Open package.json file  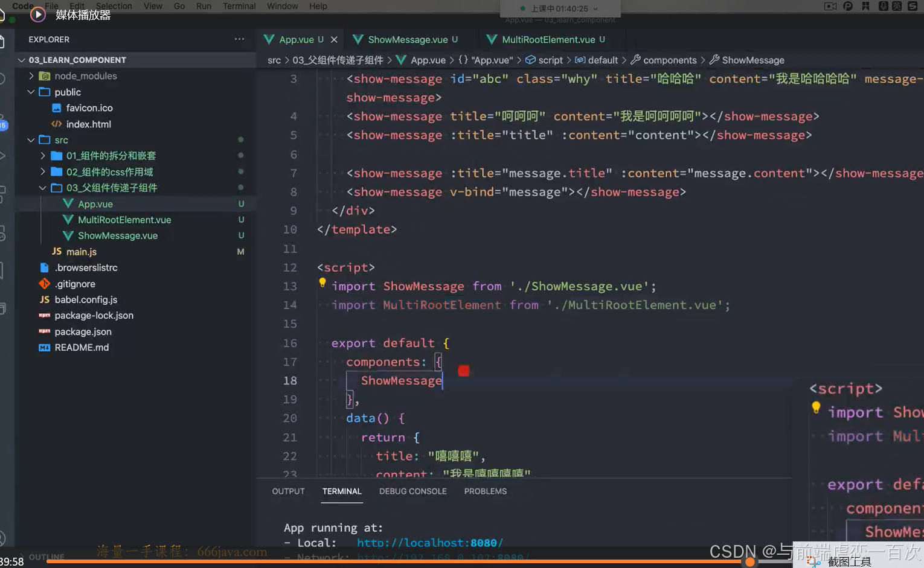click(x=83, y=331)
